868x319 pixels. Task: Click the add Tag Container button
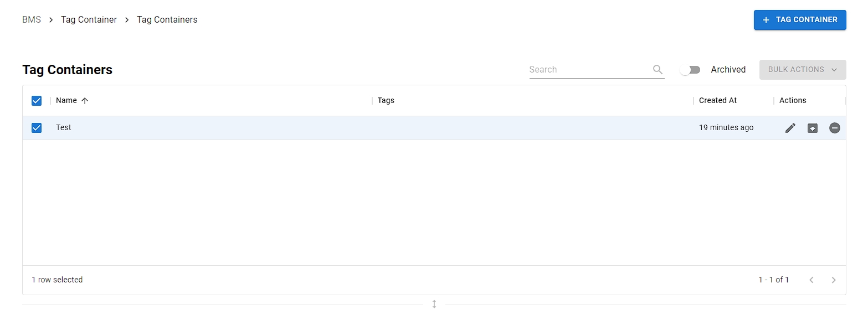click(800, 20)
